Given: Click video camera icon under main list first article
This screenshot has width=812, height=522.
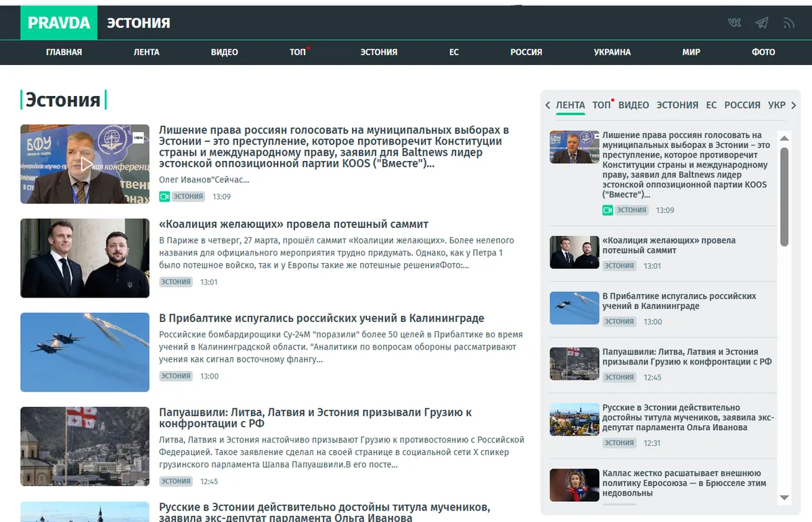Looking at the screenshot, I should pos(164,197).
